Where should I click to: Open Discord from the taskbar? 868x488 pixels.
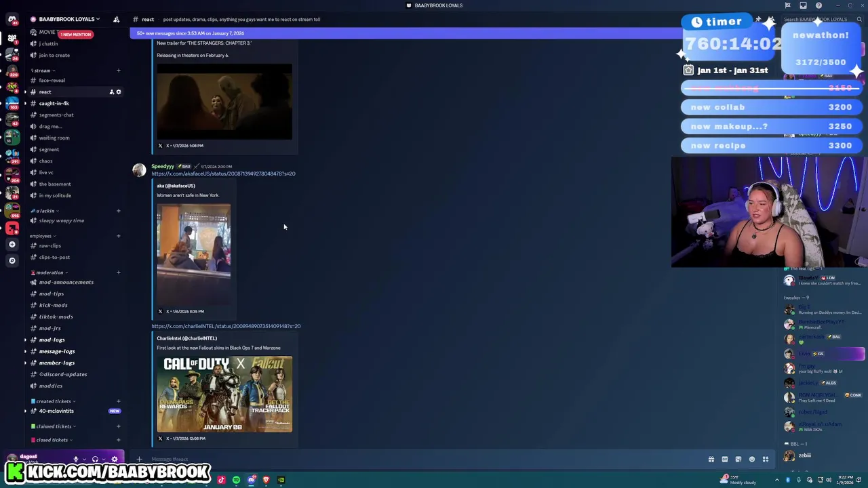point(251,480)
